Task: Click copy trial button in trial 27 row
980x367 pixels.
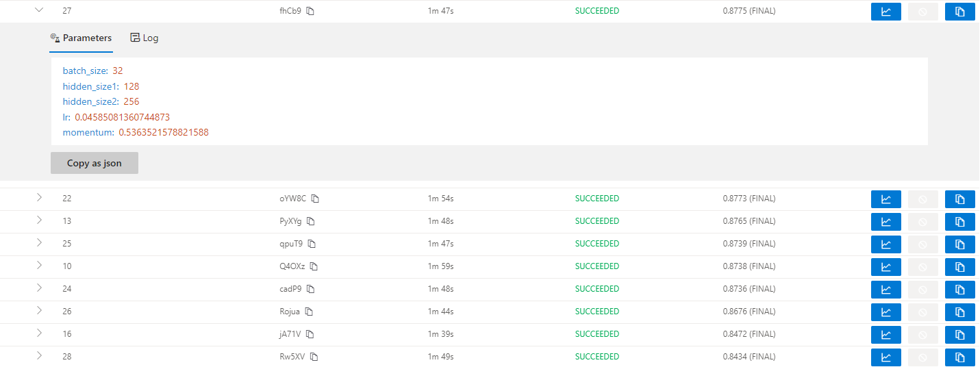Action: tap(959, 12)
